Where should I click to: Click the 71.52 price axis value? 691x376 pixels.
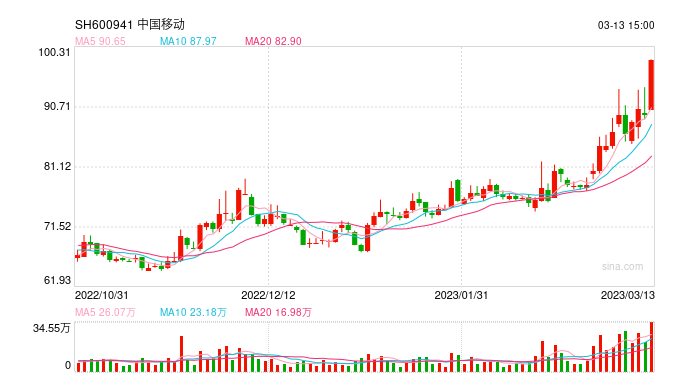coord(57,227)
